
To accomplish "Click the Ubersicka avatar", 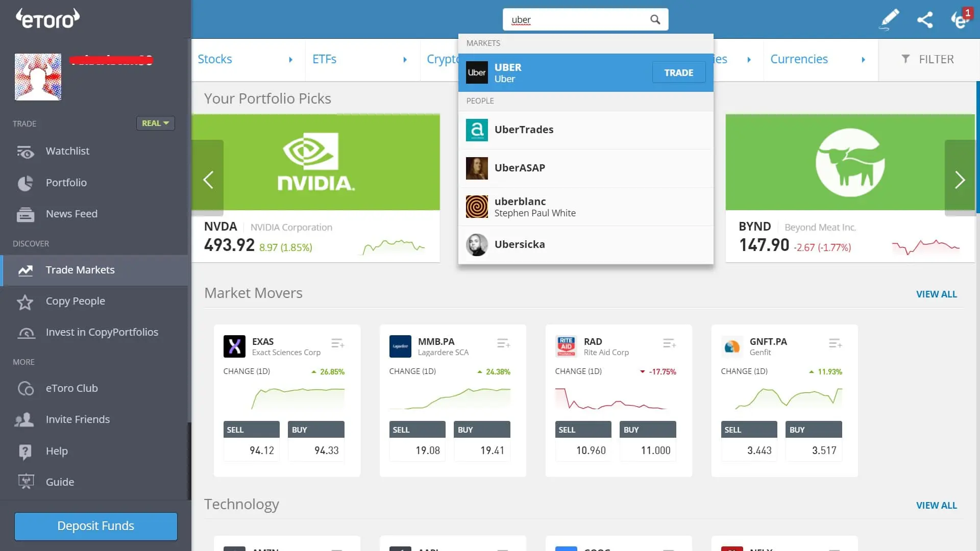I will click(x=477, y=245).
